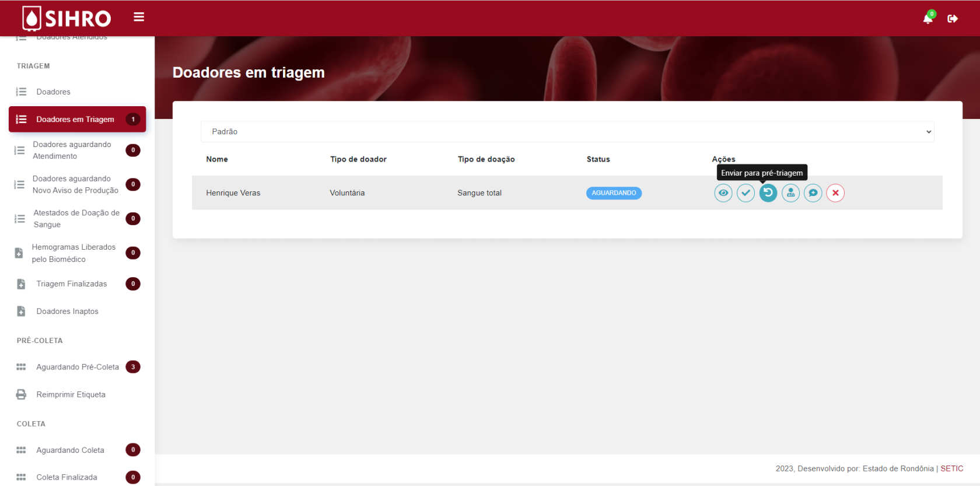Open Reimprimir Etiqueta menu item
This screenshot has width=980, height=486.
(x=77, y=394)
